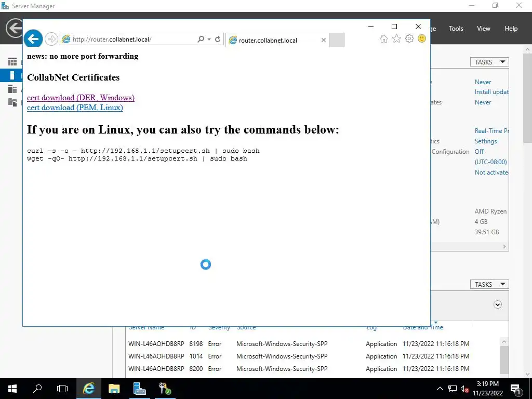Switch to Internet Explorer taskbar icon
This screenshot has width=532, height=399.
88,389
